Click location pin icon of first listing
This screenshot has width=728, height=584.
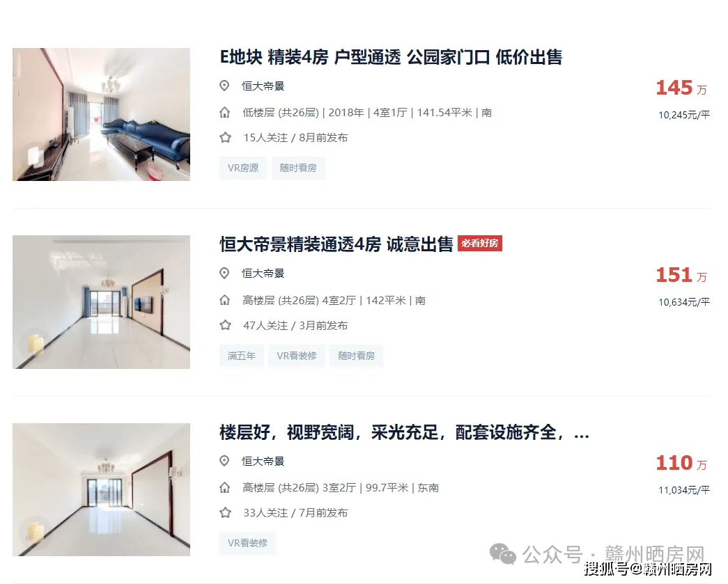224,86
